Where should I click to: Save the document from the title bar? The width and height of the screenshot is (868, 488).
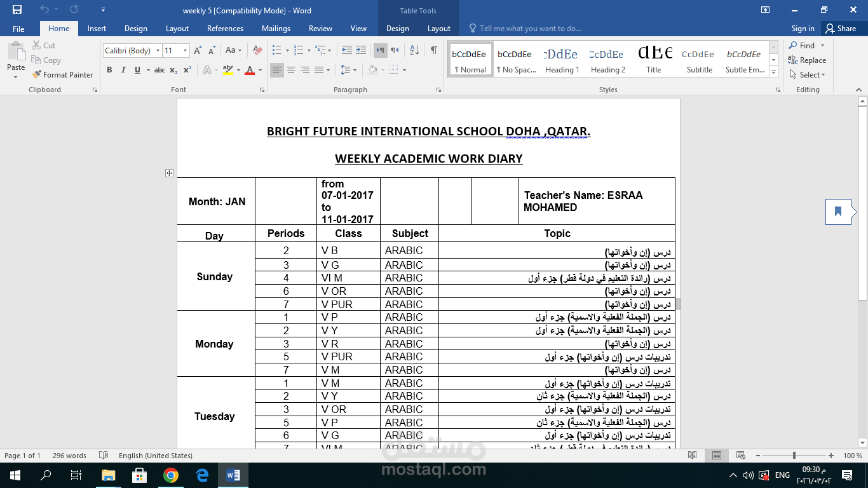[x=17, y=10]
